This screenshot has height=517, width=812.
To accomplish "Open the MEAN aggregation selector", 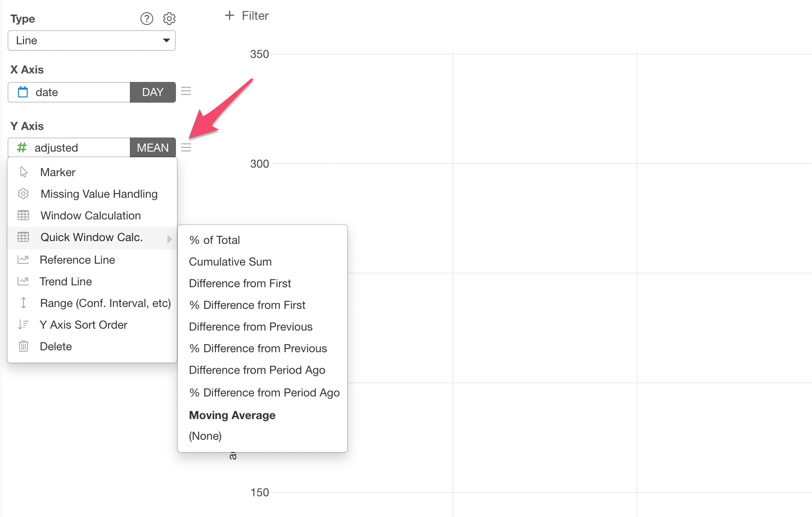I will 153,148.
